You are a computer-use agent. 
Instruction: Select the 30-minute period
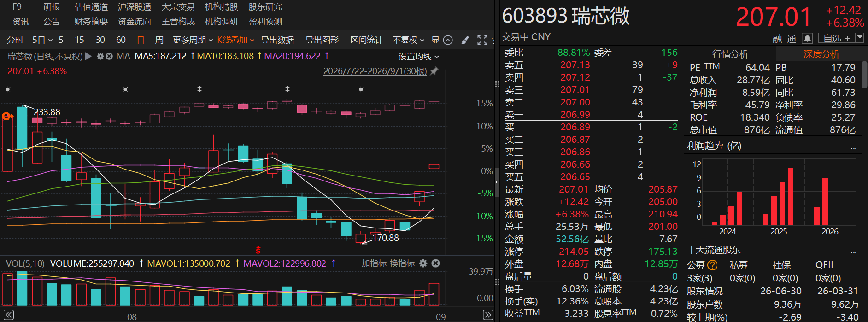(x=100, y=40)
